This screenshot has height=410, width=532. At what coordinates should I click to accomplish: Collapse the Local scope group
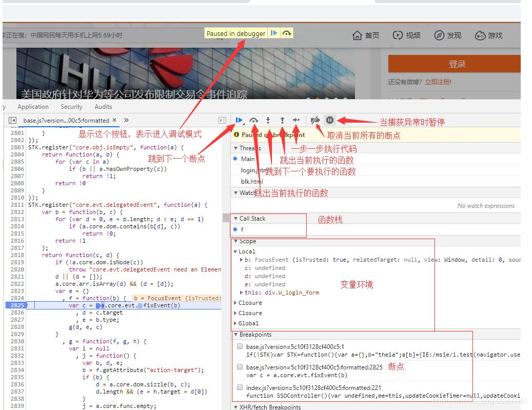pyautogui.click(x=235, y=251)
